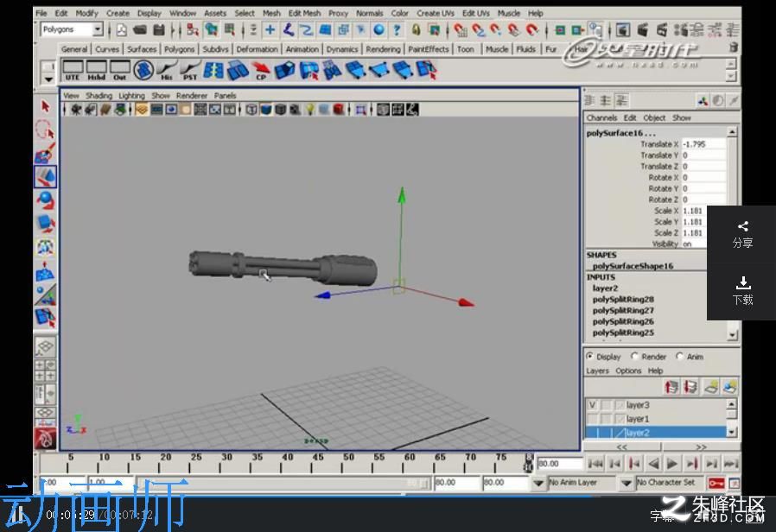Click the create new layer icon
776x532 pixels.
[710, 387]
